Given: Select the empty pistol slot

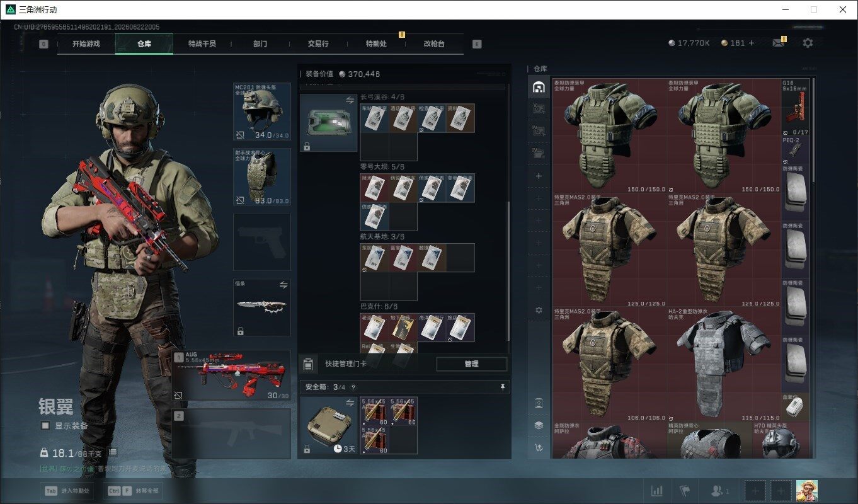Looking at the screenshot, I should 262,243.
